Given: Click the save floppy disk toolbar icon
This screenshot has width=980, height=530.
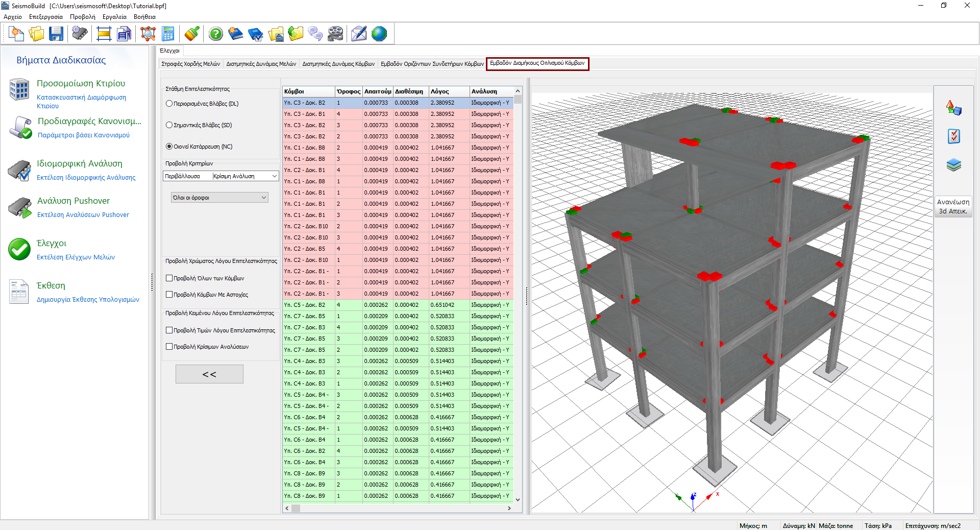Looking at the screenshot, I should 56,34.
